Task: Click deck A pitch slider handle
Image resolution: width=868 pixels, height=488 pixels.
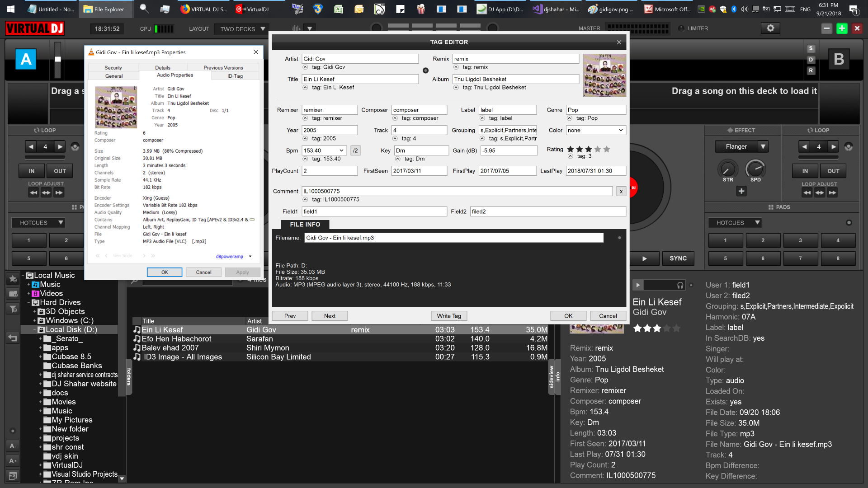Action: pyautogui.click(x=58, y=59)
